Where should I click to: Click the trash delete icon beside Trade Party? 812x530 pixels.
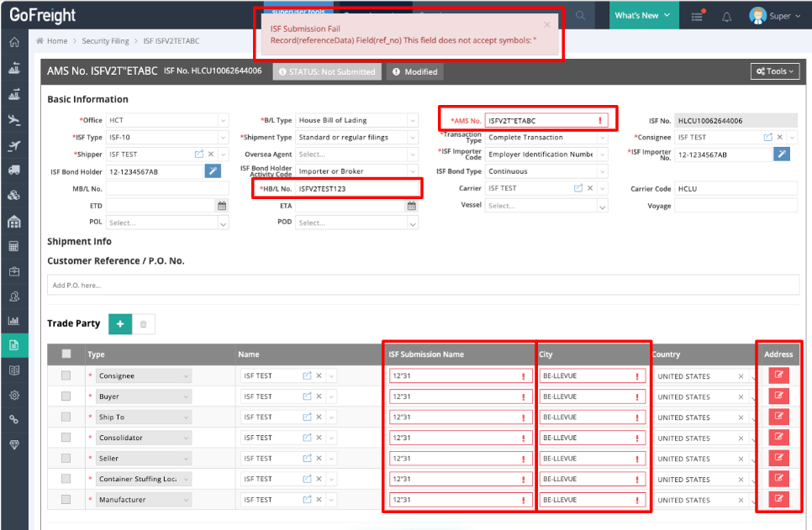pos(144,323)
